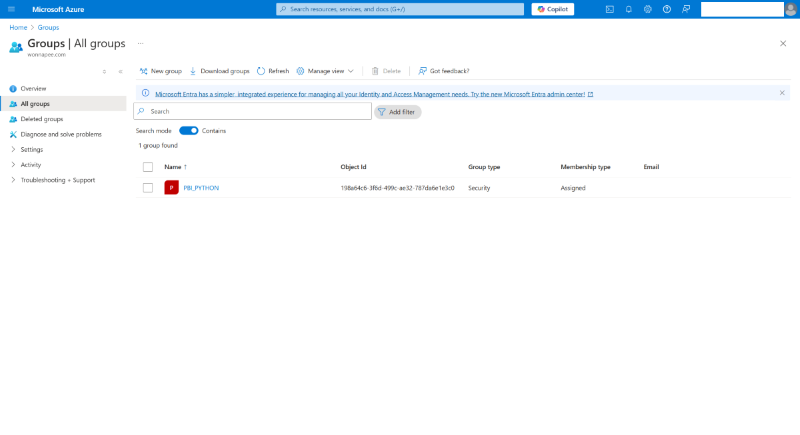Open the notifications bell
Screen dimensions: 800x435
[x=629, y=9]
